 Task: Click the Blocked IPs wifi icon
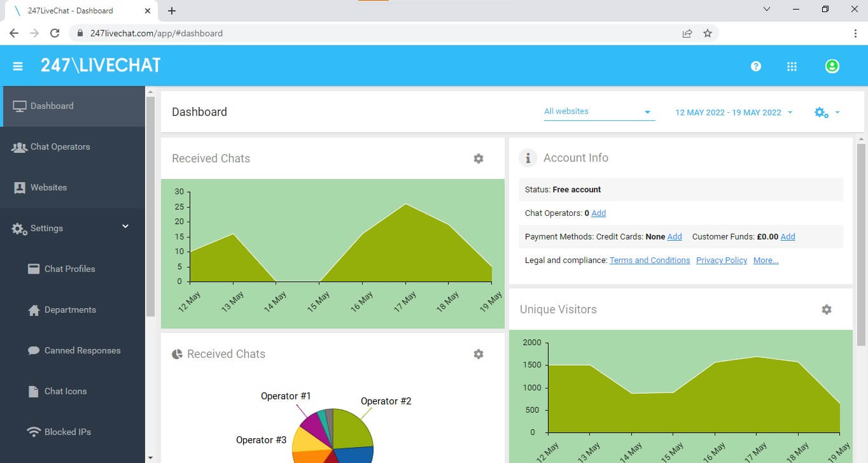coord(34,432)
